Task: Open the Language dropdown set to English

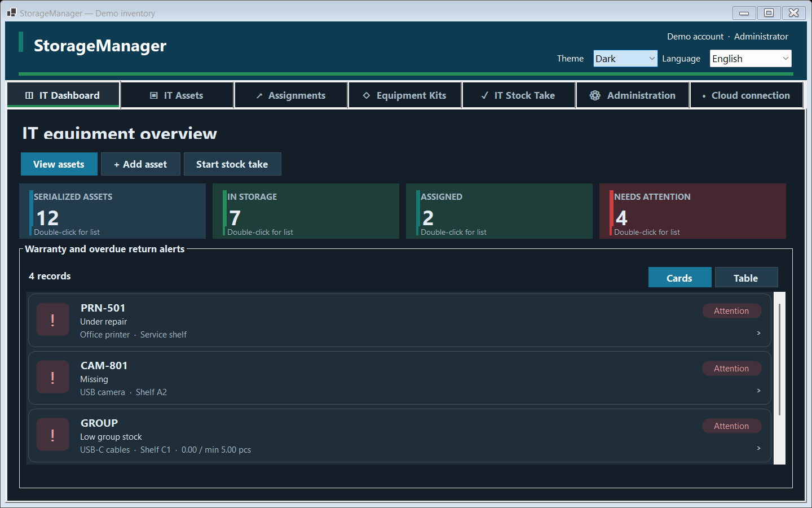Action: [x=751, y=58]
